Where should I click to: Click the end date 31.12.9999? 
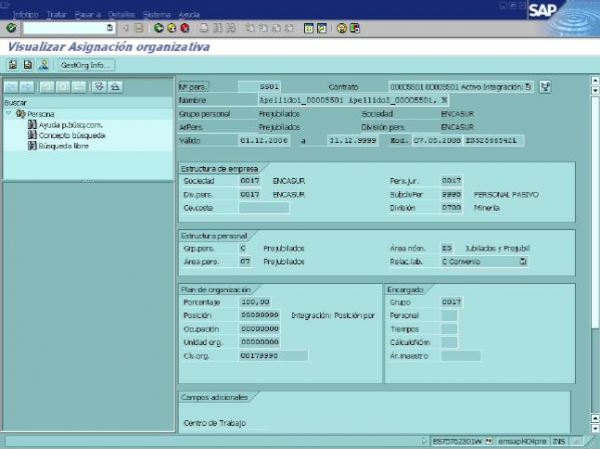(352, 140)
